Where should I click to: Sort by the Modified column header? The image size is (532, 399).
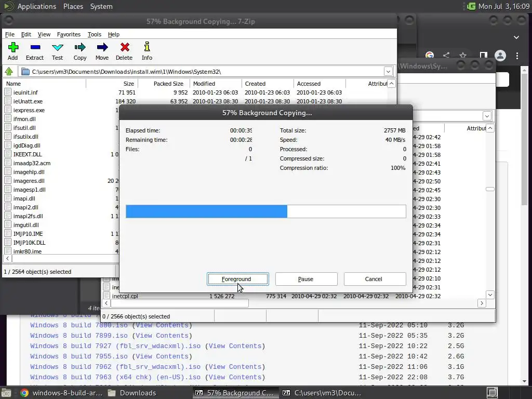[x=216, y=84]
